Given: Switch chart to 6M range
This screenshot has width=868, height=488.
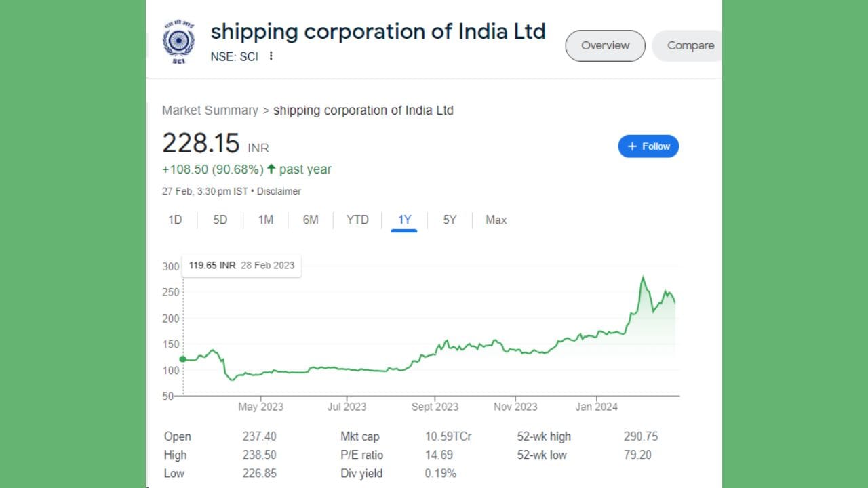Looking at the screenshot, I should (x=311, y=220).
